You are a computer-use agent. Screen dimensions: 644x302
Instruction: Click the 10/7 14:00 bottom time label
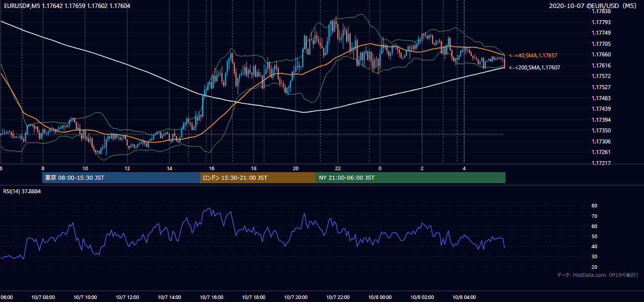(169, 297)
